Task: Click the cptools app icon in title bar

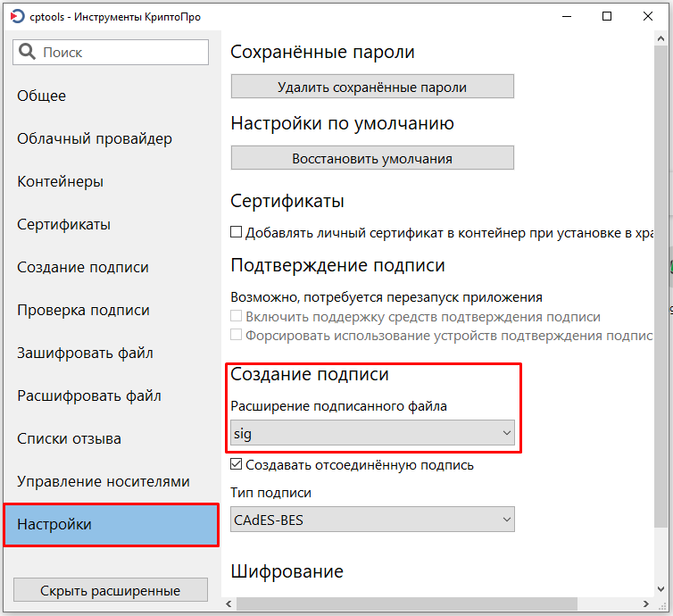Action: (17, 16)
